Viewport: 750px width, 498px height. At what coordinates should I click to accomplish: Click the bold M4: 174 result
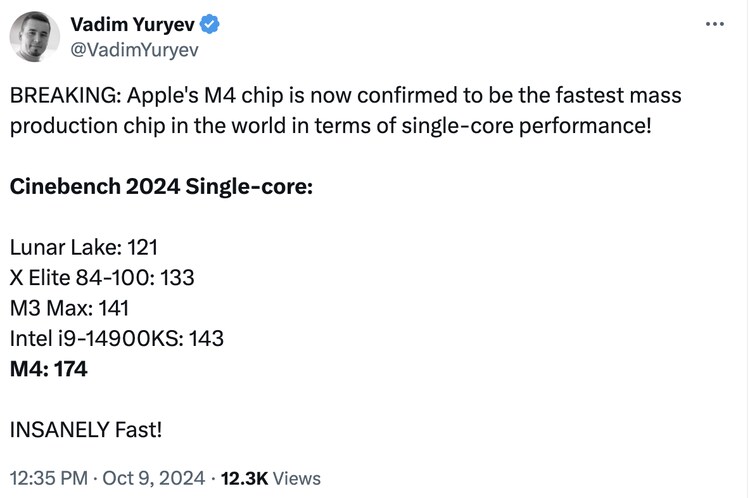(48, 369)
